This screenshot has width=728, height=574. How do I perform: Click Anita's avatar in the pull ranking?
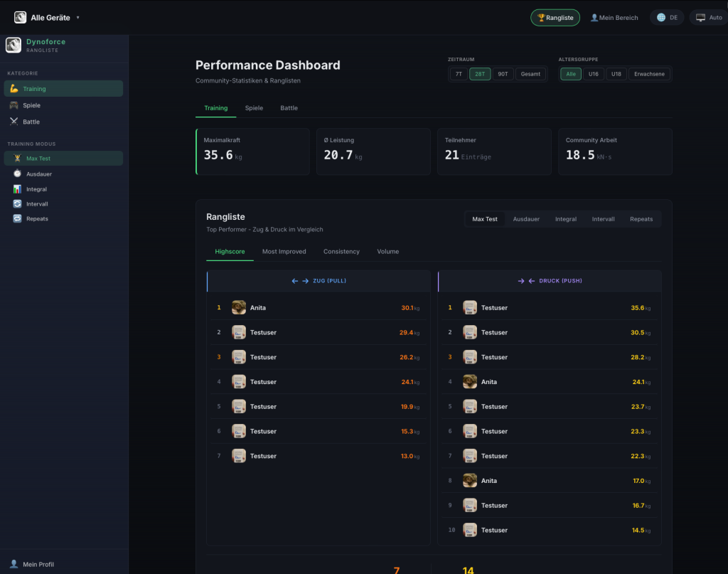tap(239, 308)
